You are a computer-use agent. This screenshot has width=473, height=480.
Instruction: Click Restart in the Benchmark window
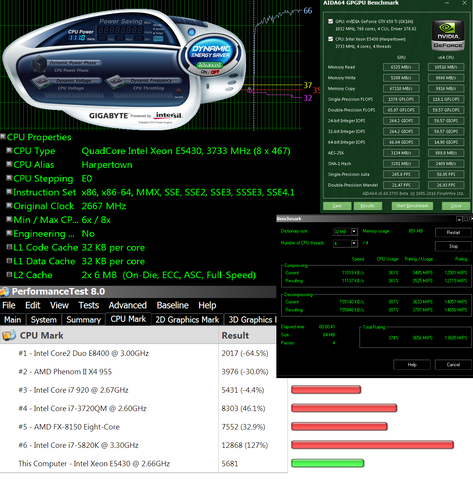point(453,232)
